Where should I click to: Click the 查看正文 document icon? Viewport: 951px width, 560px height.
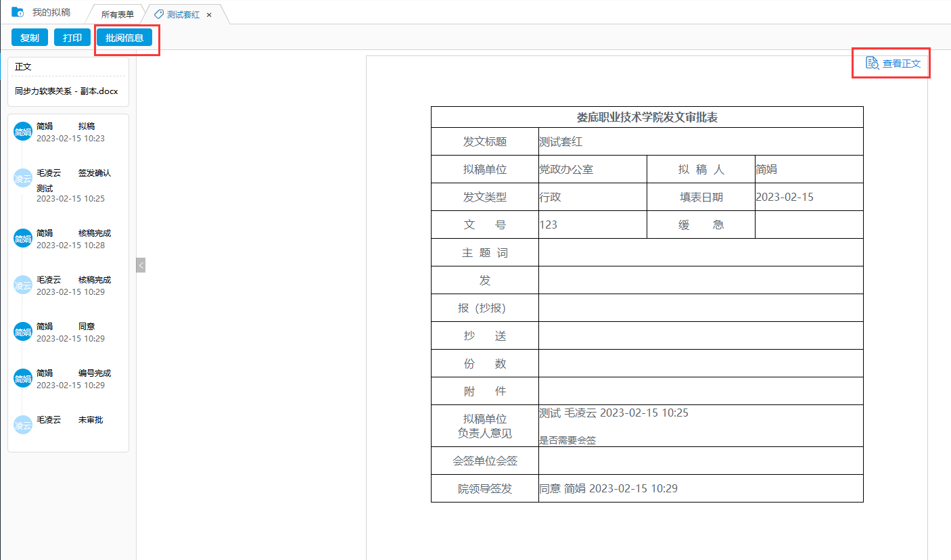[x=873, y=63]
